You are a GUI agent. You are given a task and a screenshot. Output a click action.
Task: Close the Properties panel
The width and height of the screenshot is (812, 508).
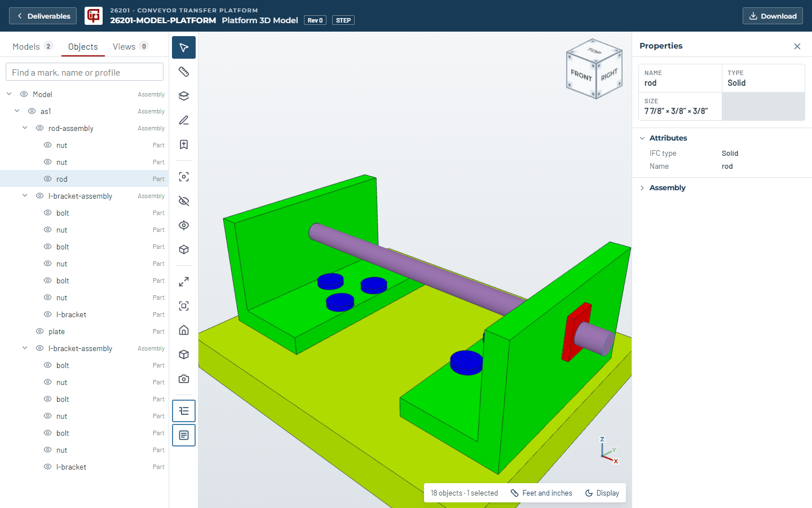[x=797, y=46]
